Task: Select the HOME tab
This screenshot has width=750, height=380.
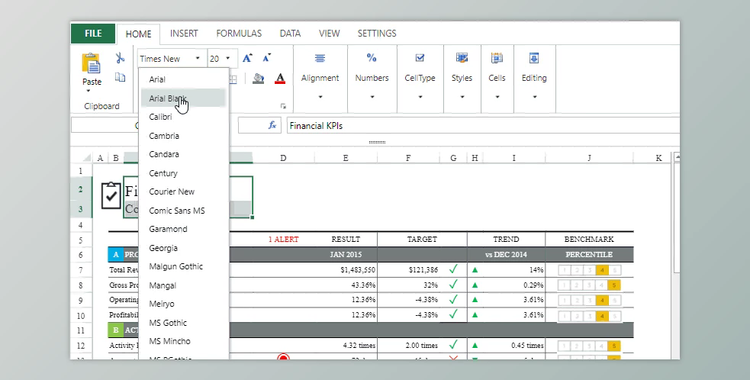Action: pos(138,34)
